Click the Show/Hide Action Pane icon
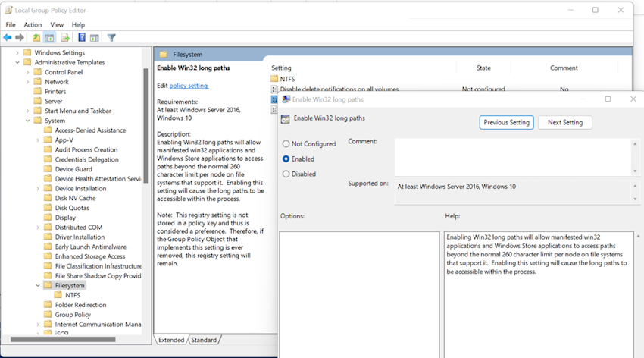This screenshot has width=644, height=358. click(95, 37)
